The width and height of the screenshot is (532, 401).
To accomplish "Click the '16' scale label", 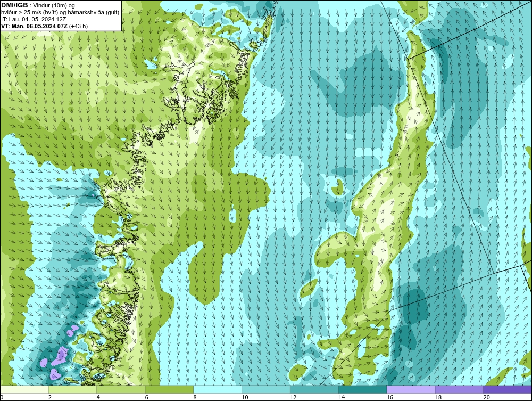I will coord(390,397).
